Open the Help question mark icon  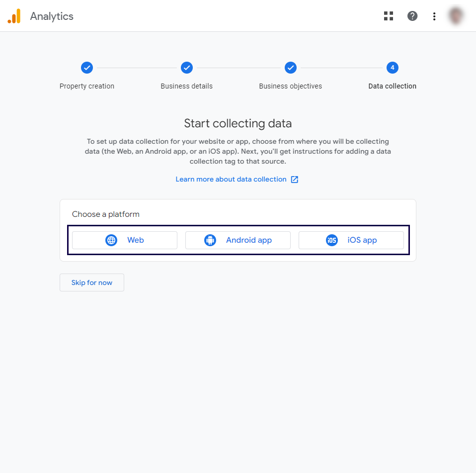(412, 16)
